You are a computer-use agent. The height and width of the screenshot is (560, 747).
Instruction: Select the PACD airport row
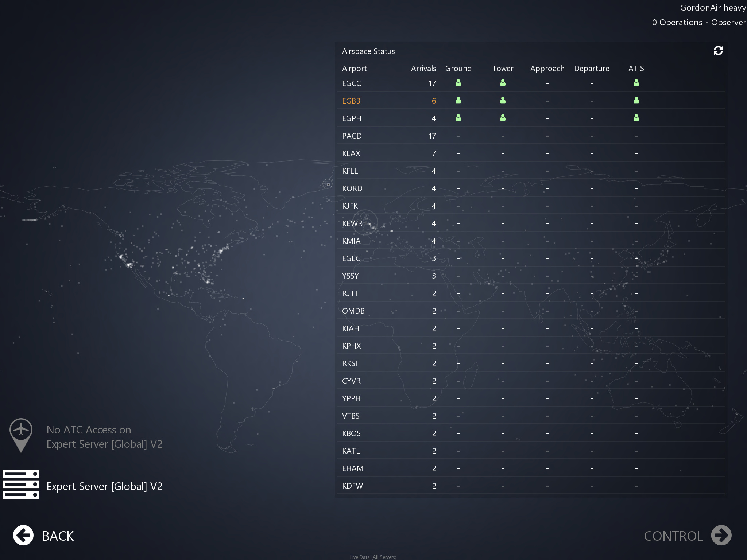pos(352,136)
